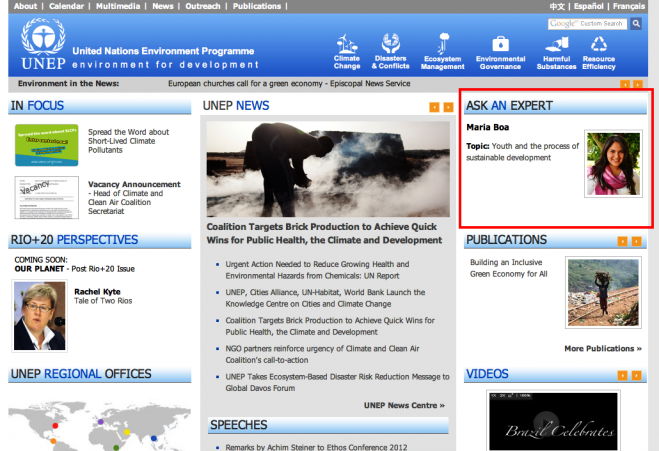659x451 pixels.
Task: Click the More Publications link
Action: (x=602, y=349)
